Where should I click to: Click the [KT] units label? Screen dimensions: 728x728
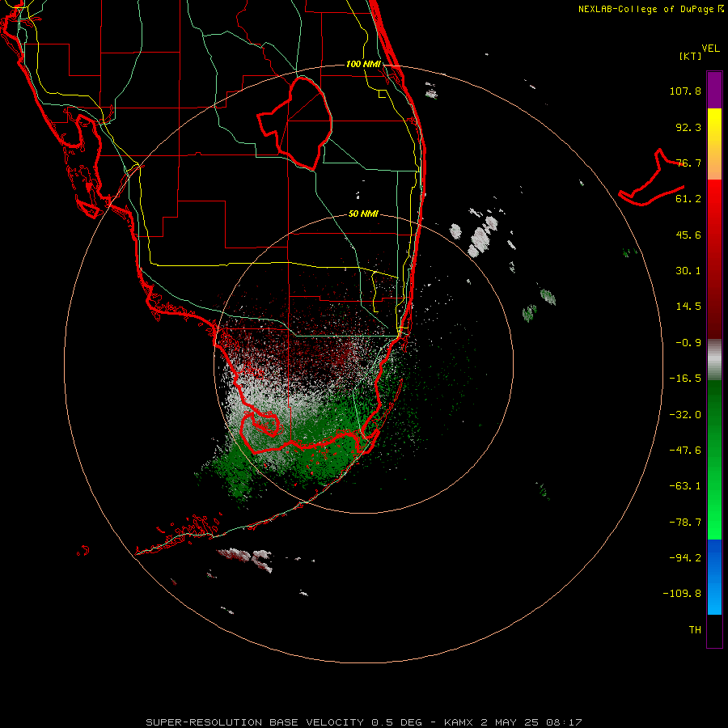(x=691, y=56)
